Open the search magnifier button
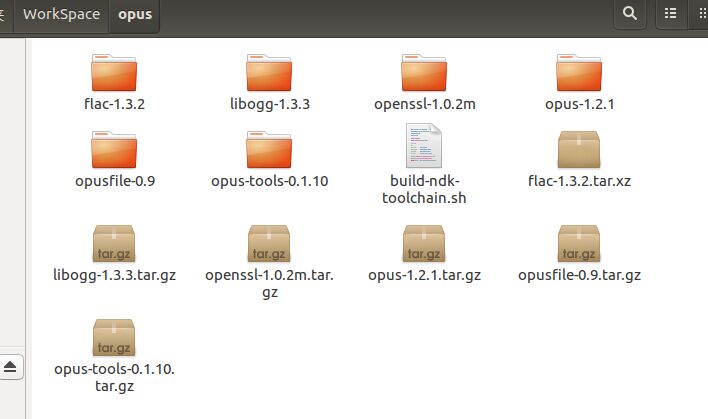The height and width of the screenshot is (419, 708). (630, 14)
